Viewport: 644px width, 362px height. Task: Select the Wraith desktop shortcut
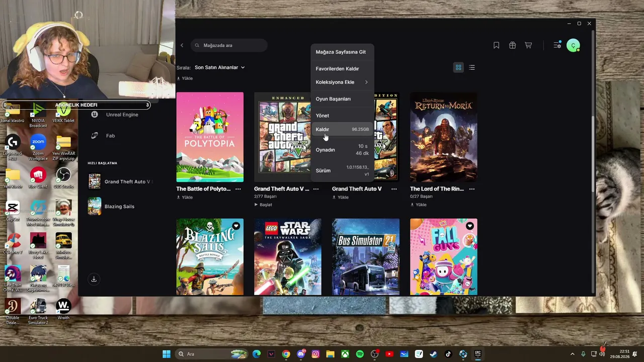[x=63, y=309]
